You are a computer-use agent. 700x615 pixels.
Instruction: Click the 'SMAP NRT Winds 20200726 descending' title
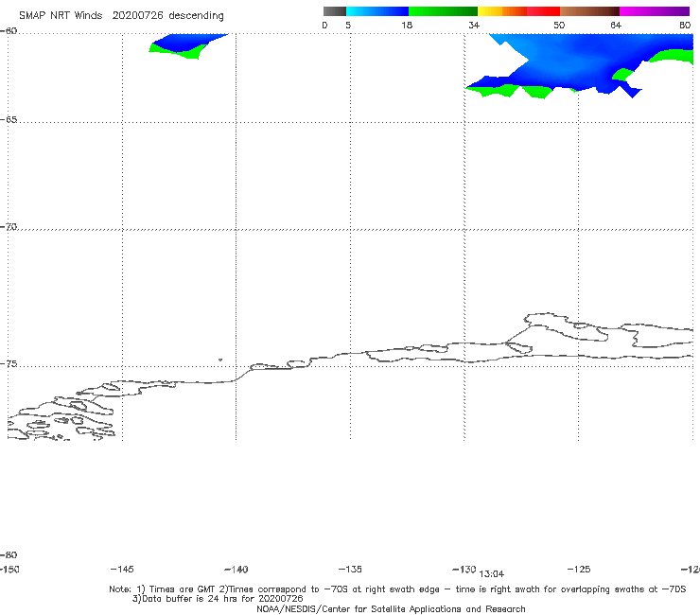coord(121,16)
